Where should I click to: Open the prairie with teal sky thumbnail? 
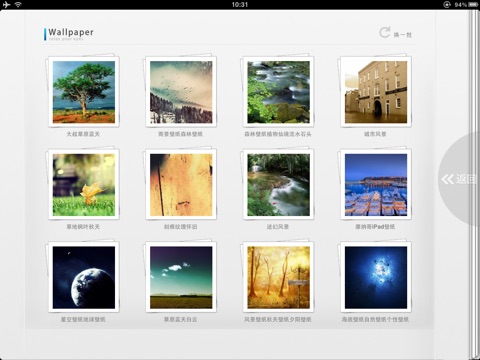[x=181, y=277]
